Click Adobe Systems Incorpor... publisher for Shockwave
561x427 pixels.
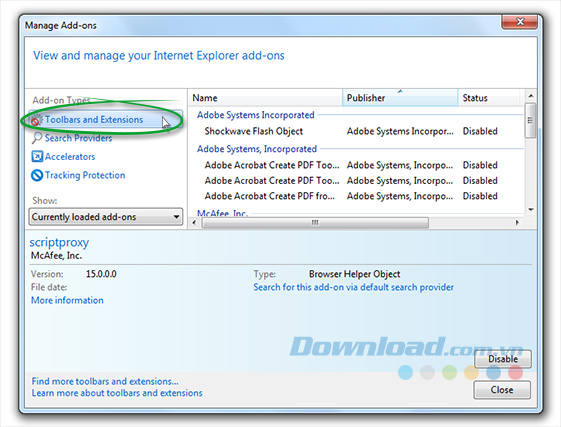400,131
